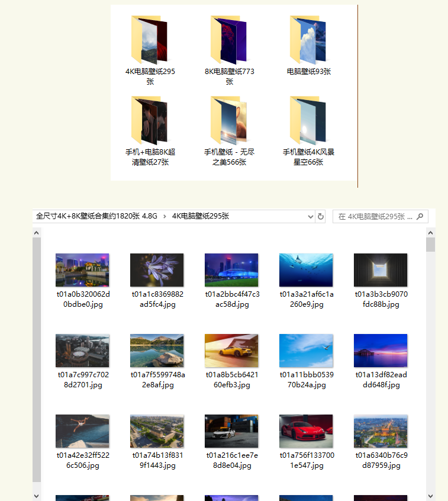Open the 手机+电脑8K超清壁纸27张 folder icon
Screen dimensions: 448x501
(x=150, y=120)
